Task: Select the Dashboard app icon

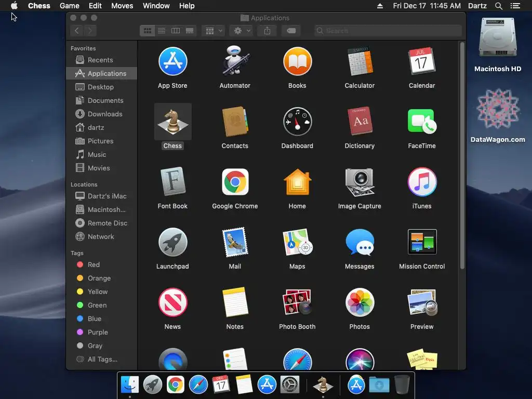Action: [297, 122]
